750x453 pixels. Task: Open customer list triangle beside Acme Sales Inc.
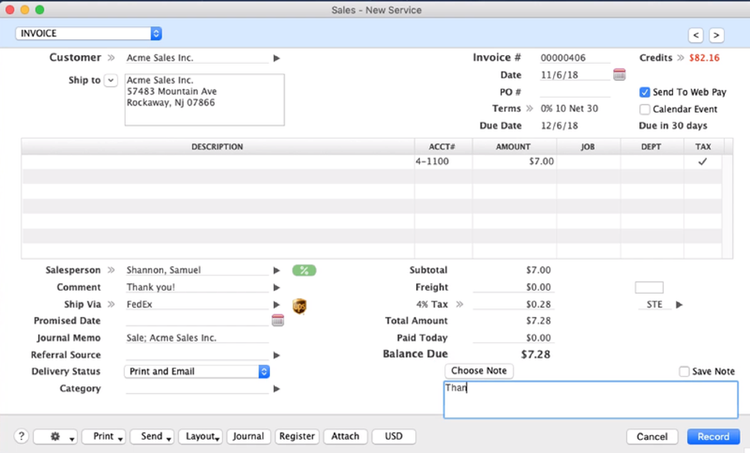pyautogui.click(x=276, y=58)
